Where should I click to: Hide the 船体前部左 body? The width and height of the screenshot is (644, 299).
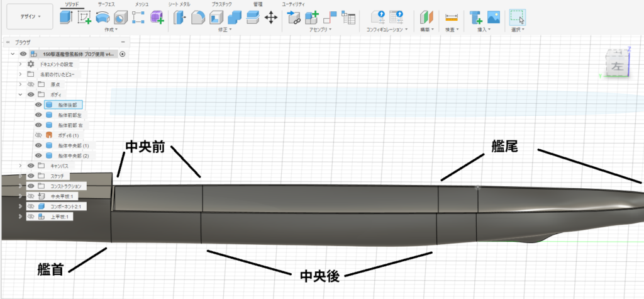point(39,115)
